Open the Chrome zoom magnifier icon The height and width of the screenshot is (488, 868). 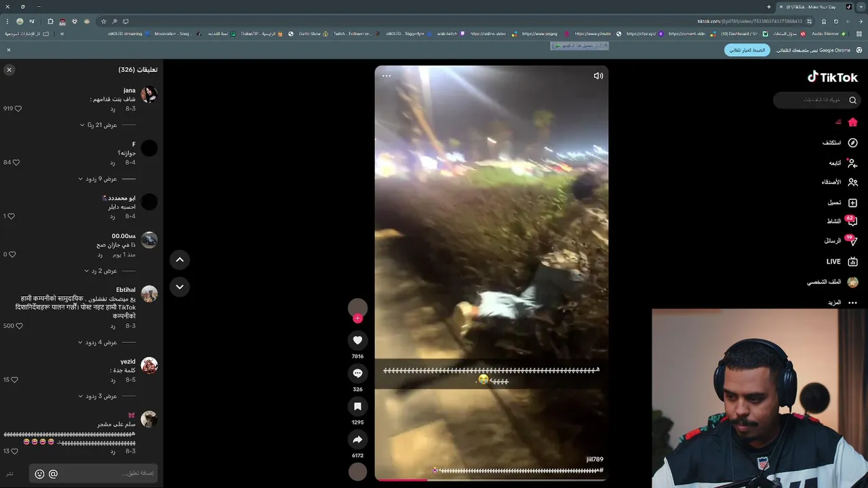tap(115, 22)
